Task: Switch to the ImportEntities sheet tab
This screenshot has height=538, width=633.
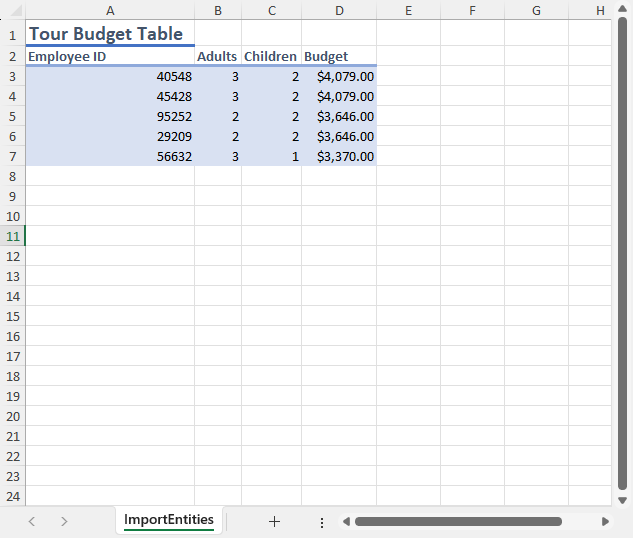Action: pyautogui.click(x=168, y=520)
